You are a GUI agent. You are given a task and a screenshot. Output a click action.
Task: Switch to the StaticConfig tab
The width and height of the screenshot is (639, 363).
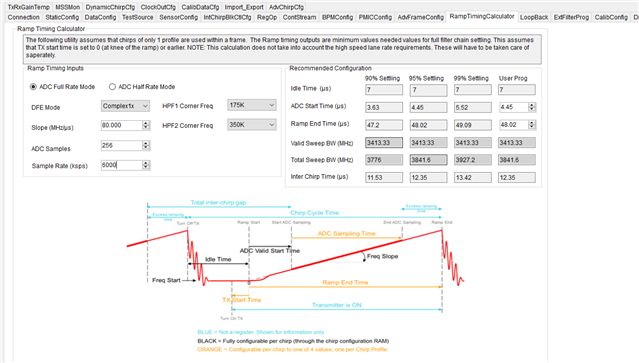62,17
